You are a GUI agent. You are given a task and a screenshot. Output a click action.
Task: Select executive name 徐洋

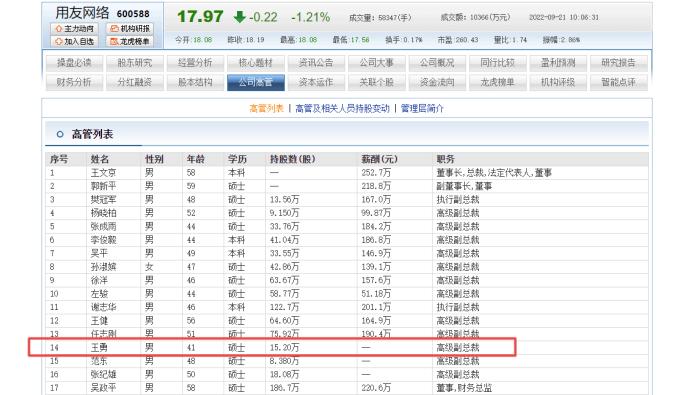pyautogui.click(x=99, y=280)
